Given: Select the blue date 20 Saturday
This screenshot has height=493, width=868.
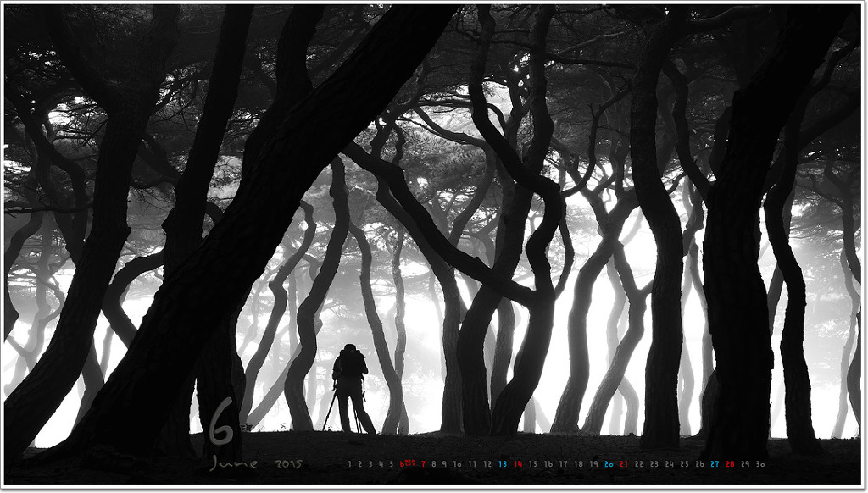Looking at the screenshot, I should tap(609, 464).
